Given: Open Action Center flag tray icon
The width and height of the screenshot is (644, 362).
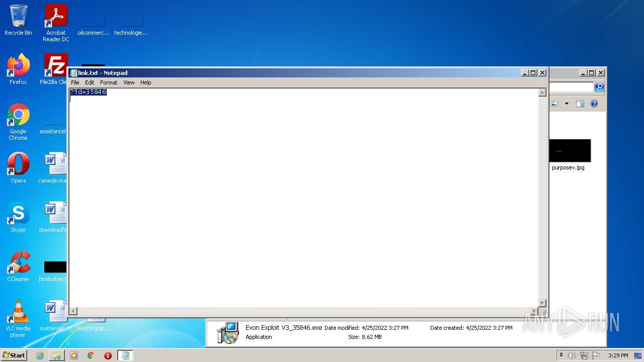Looking at the screenshot, I should [596, 355].
